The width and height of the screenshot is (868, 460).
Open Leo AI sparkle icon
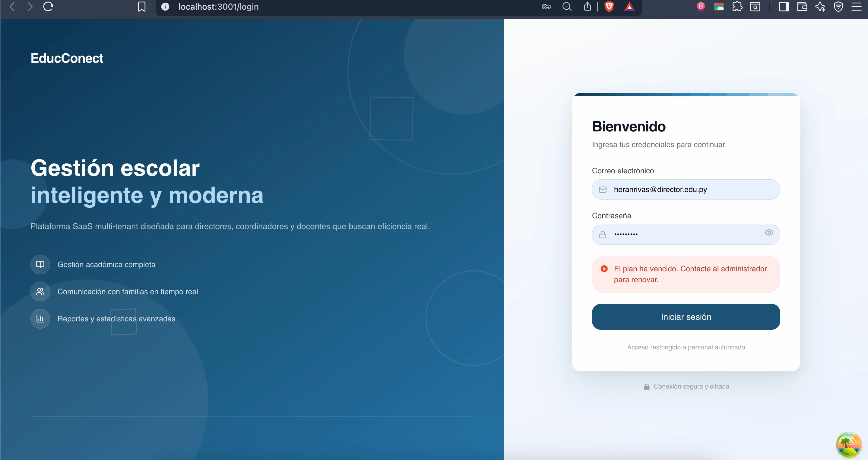(820, 7)
